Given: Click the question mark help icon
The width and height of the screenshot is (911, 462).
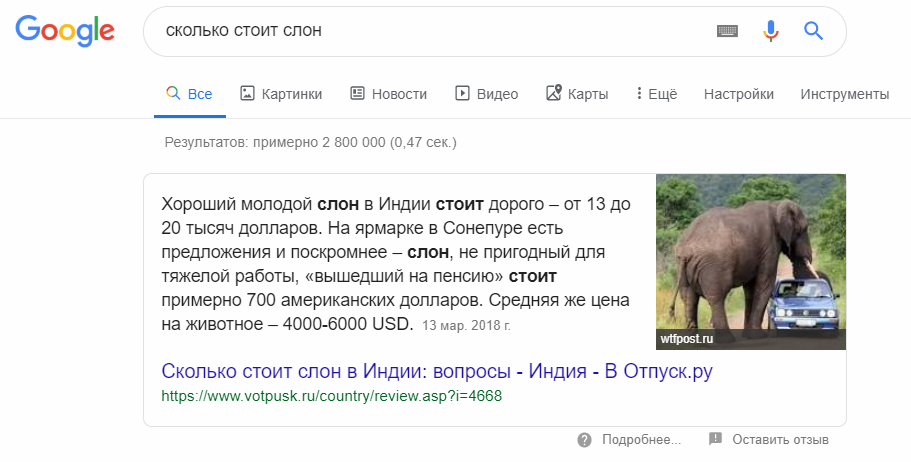Looking at the screenshot, I should [x=584, y=439].
